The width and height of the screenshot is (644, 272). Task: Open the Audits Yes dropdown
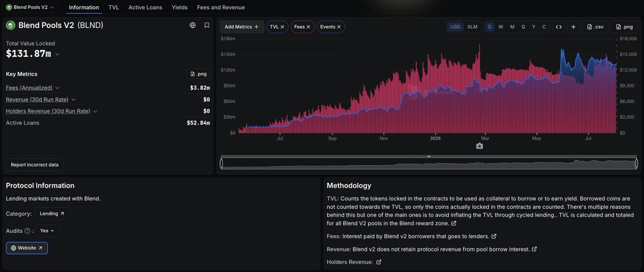(x=47, y=231)
